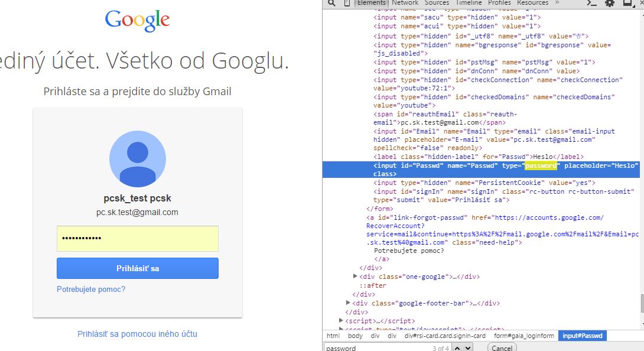Viewport: 644px width, 351px height.
Task: Expand the collapsed script node
Action: click(341, 320)
